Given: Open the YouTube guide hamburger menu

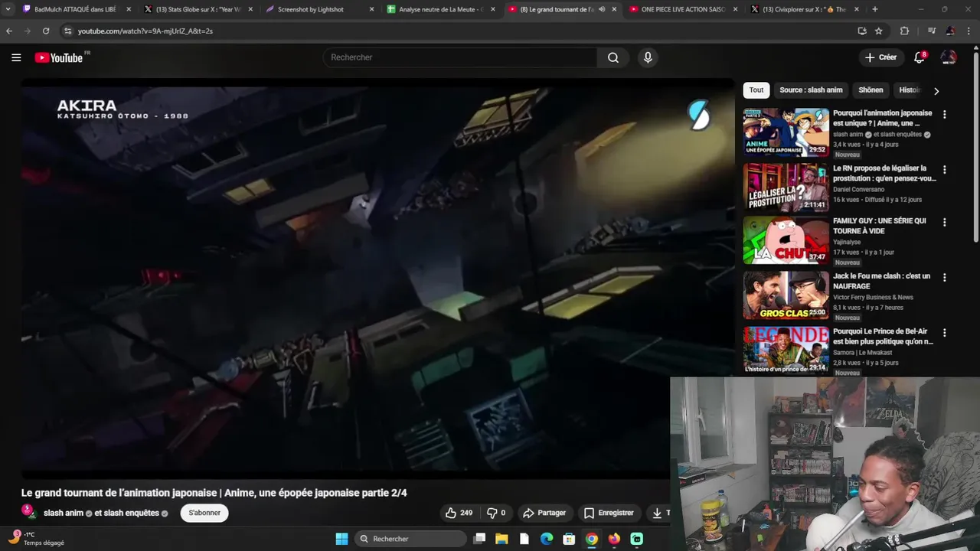Looking at the screenshot, I should pos(16,57).
